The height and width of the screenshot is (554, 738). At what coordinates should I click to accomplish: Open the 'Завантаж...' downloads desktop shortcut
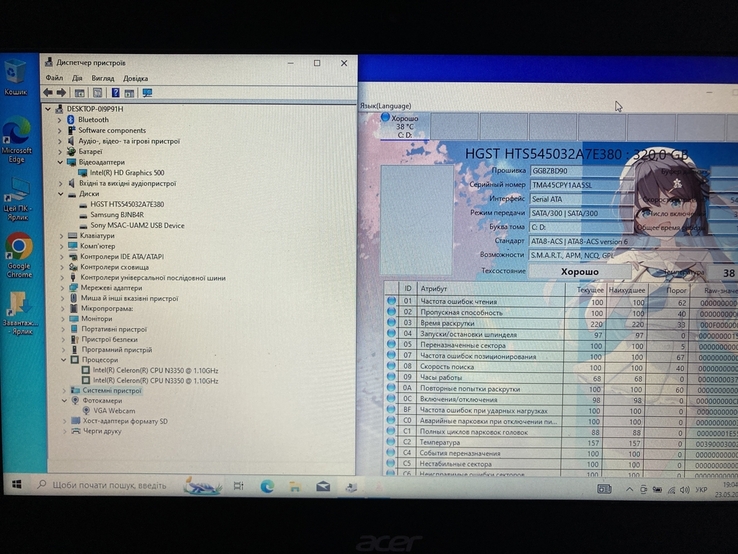18,313
